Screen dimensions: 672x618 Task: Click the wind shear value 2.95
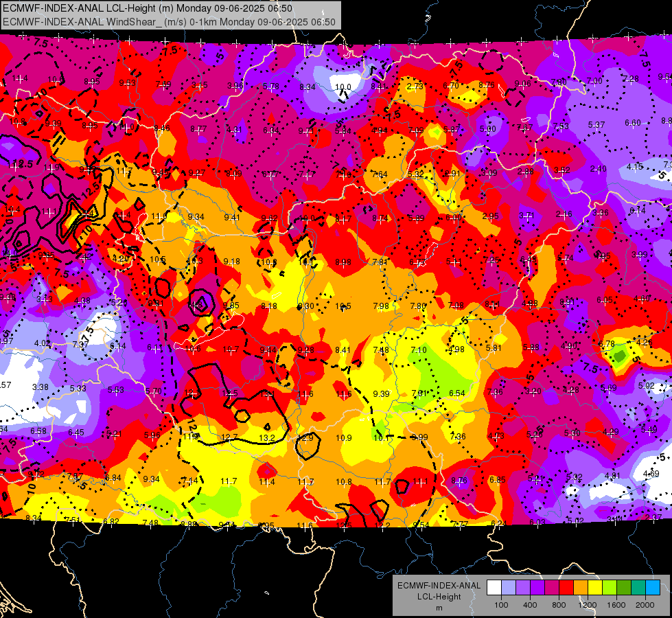[x=490, y=216]
